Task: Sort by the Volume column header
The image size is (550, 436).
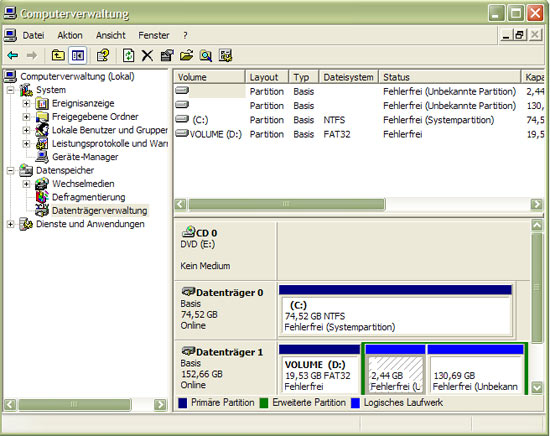Action: [209, 77]
